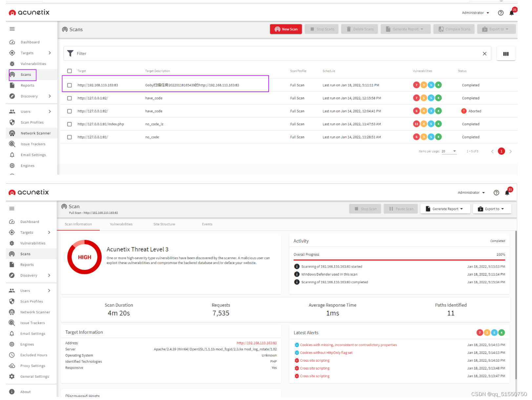The width and height of the screenshot is (532, 400).
Task: Click Email Settings bell icon in upper sidebar
Action: click(12, 155)
